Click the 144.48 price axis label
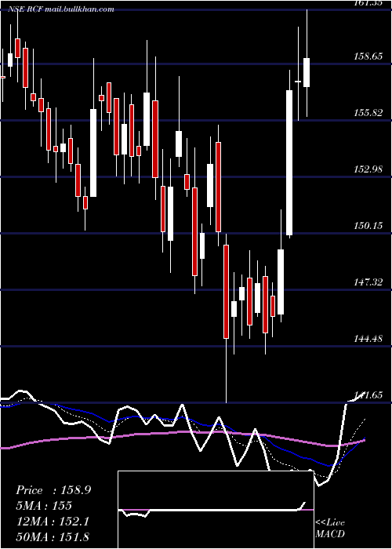The height and width of the screenshot is (549, 392). click(367, 339)
